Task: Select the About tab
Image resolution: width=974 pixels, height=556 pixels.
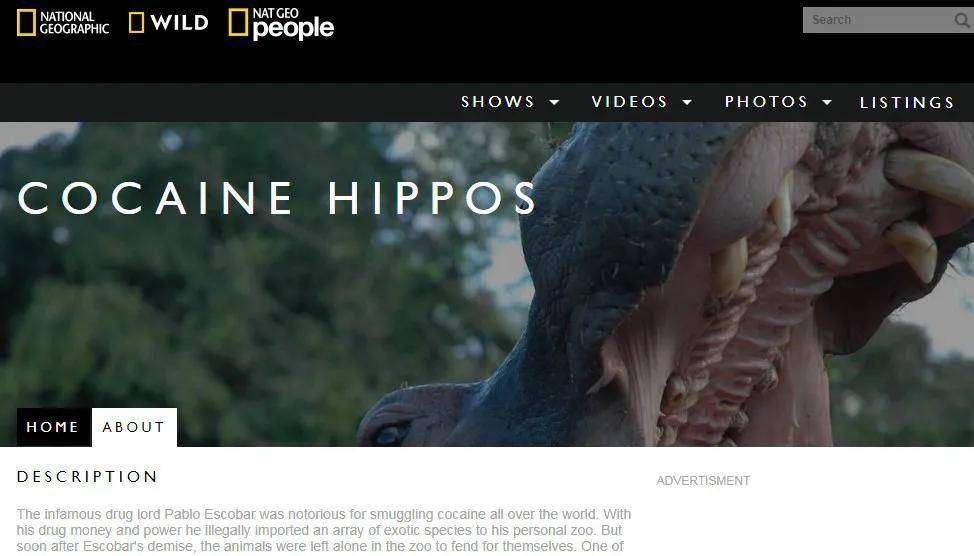Action: pos(134,427)
